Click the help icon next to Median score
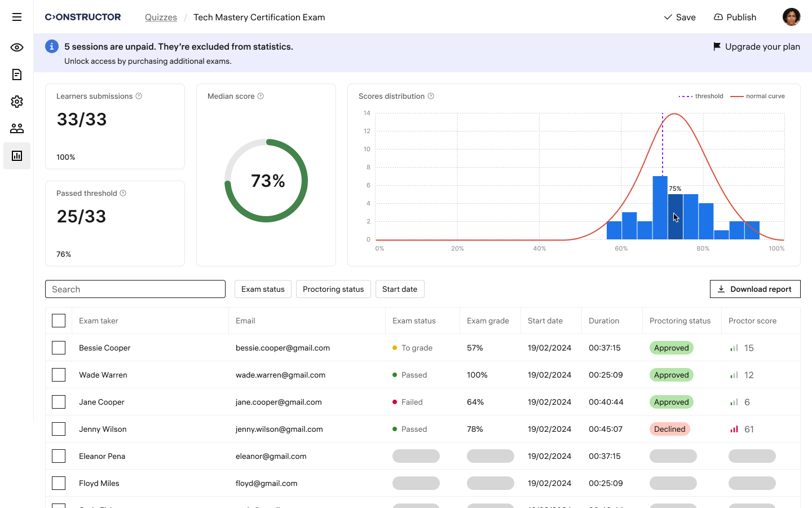This screenshot has height=508, width=812. click(x=260, y=96)
